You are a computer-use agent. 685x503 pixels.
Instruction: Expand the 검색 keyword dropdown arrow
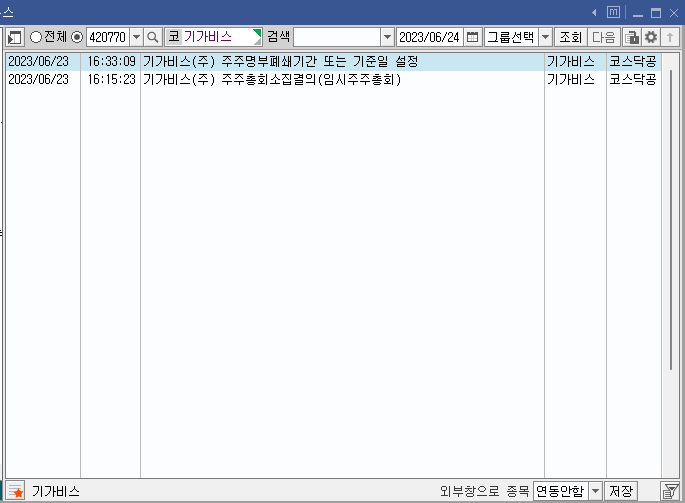tap(387, 37)
